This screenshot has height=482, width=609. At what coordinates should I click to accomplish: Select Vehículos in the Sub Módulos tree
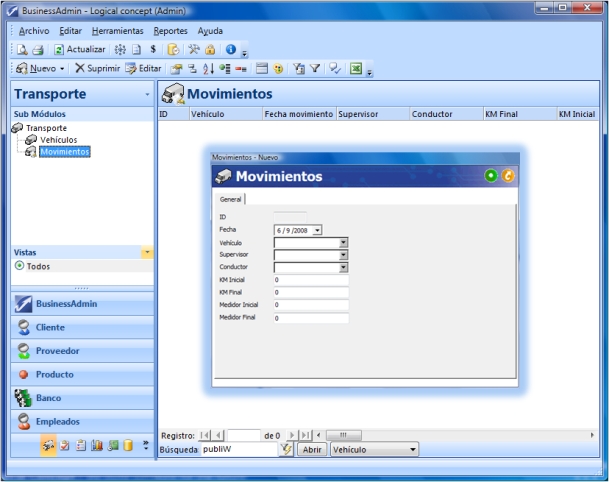[60, 140]
